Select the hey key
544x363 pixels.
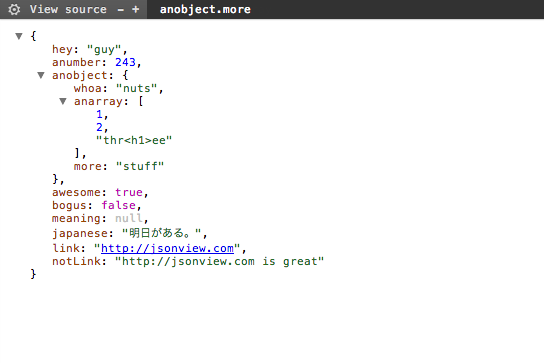tap(62, 49)
